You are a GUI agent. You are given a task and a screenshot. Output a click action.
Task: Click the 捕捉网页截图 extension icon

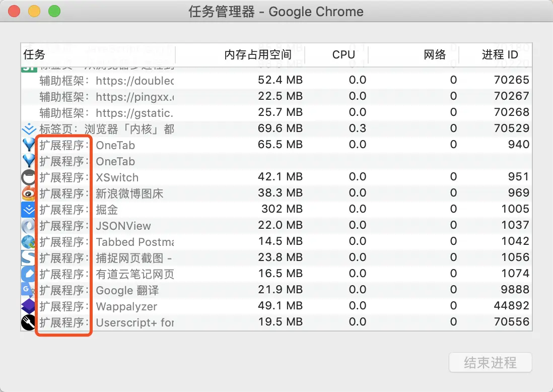[x=29, y=258]
